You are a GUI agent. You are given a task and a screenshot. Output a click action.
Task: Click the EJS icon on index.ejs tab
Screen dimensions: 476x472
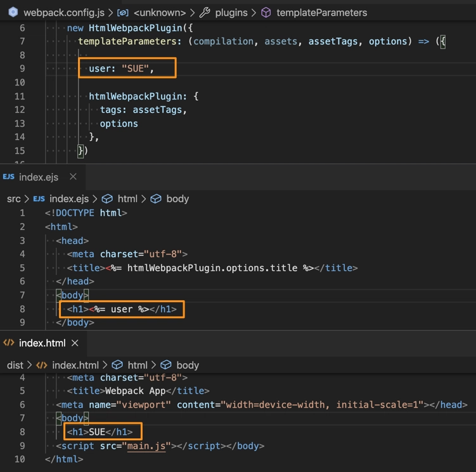(8, 177)
